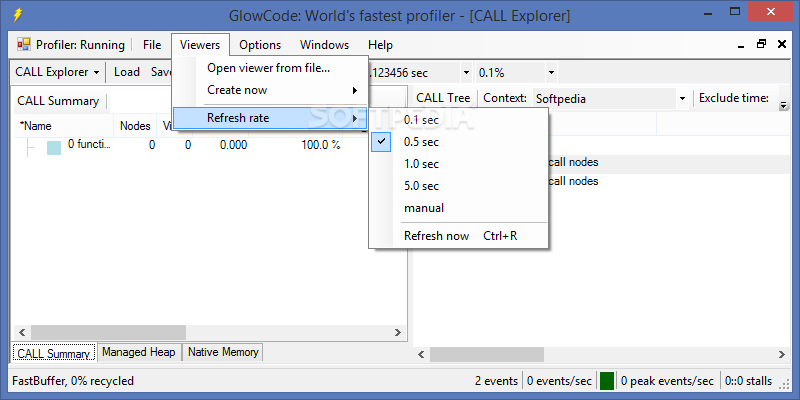Switch to the Managed Heap tab

coord(138,352)
